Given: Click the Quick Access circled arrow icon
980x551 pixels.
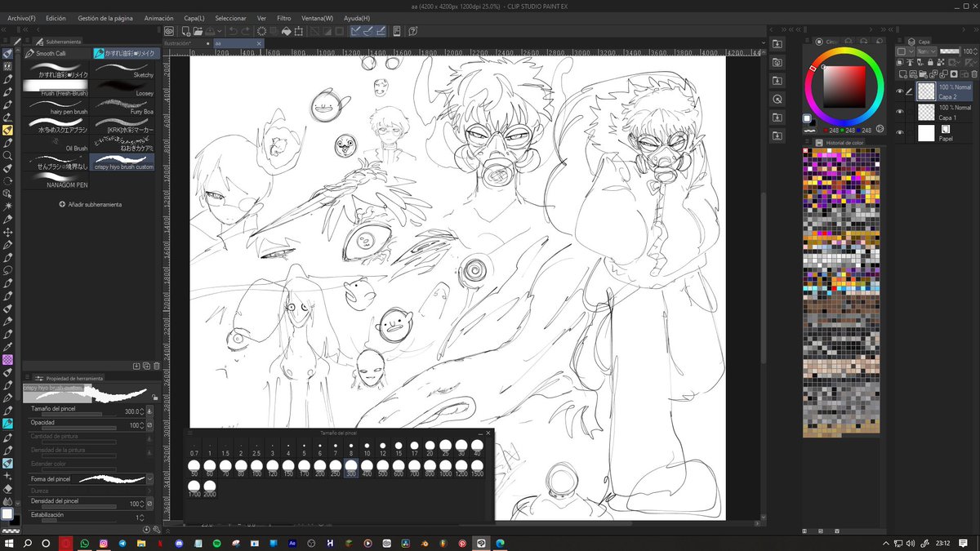Looking at the screenshot, I should 777,100.
